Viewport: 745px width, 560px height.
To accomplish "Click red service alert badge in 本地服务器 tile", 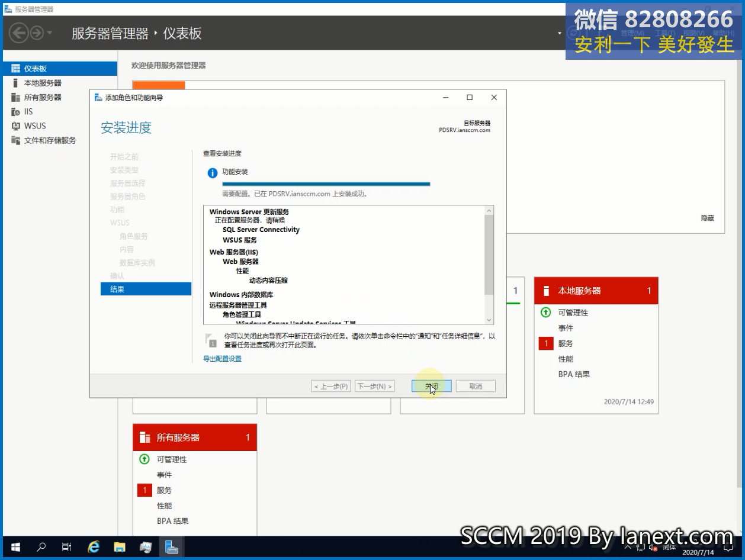I will coord(545,343).
